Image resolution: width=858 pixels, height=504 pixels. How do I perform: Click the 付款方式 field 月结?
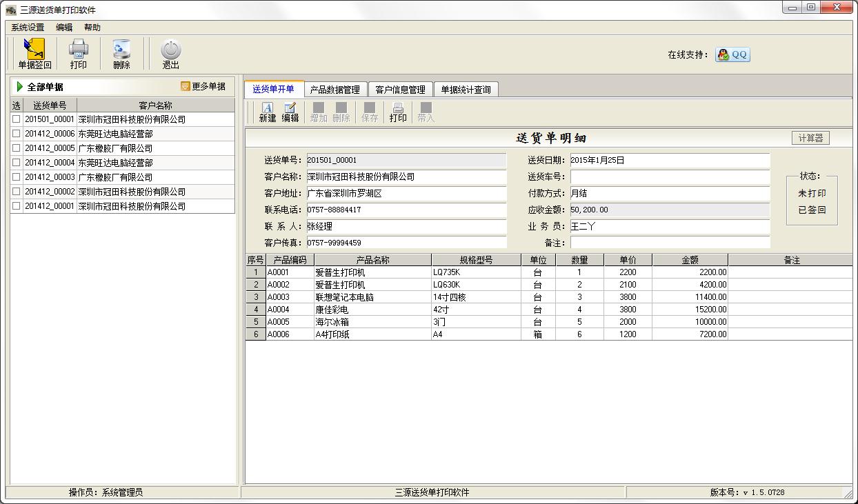[x=670, y=193]
